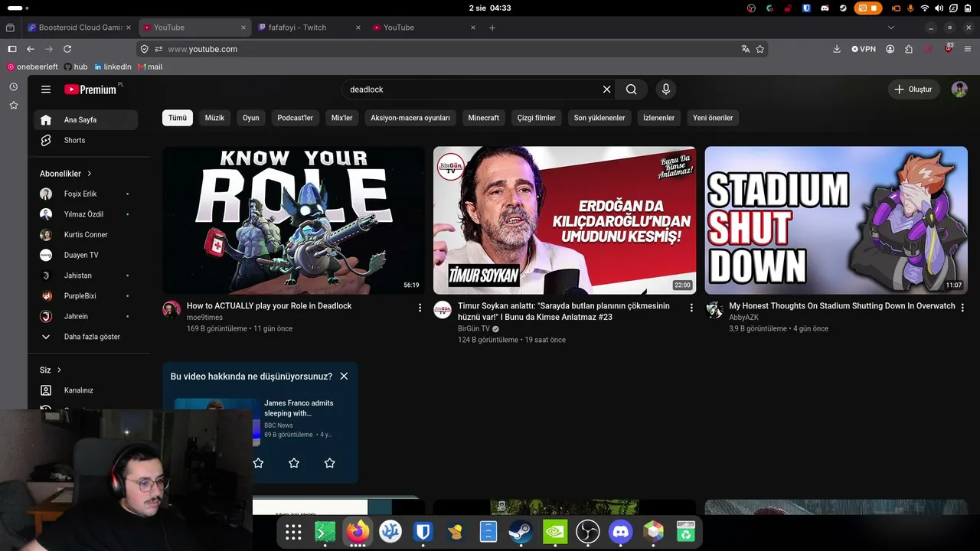Select the Çizgi filmler filter chip
The image size is (980, 551).
(536, 118)
